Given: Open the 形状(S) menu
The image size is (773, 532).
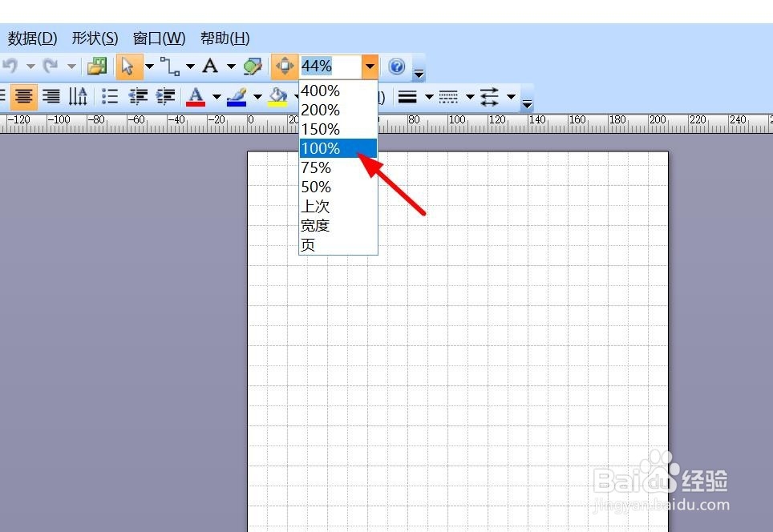Looking at the screenshot, I should 95,38.
